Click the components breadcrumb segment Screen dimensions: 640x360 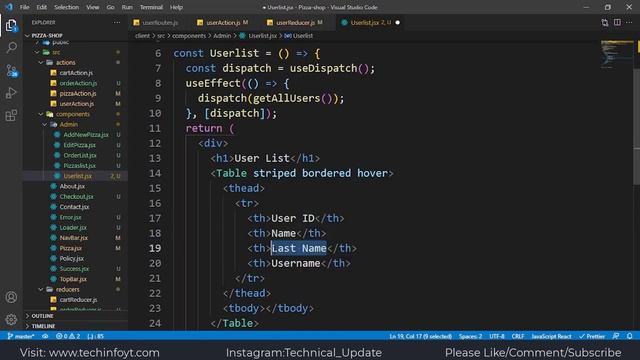(x=189, y=36)
